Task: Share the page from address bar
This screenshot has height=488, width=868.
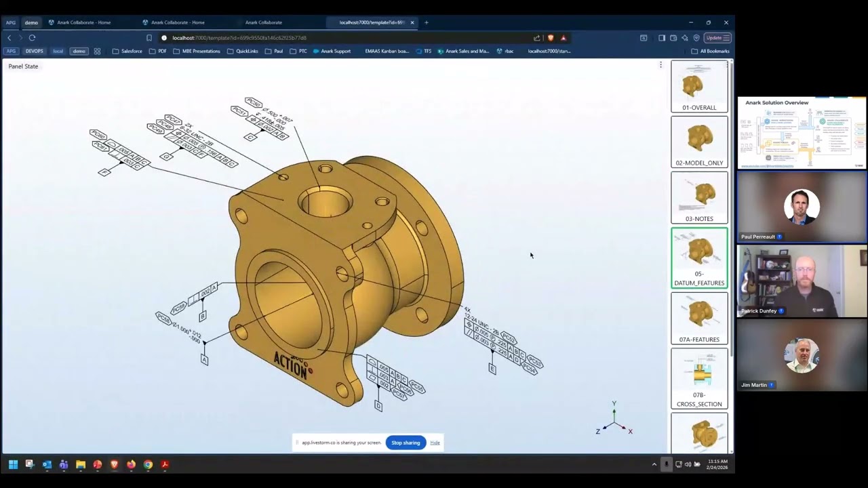Action: [x=537, y=38]
